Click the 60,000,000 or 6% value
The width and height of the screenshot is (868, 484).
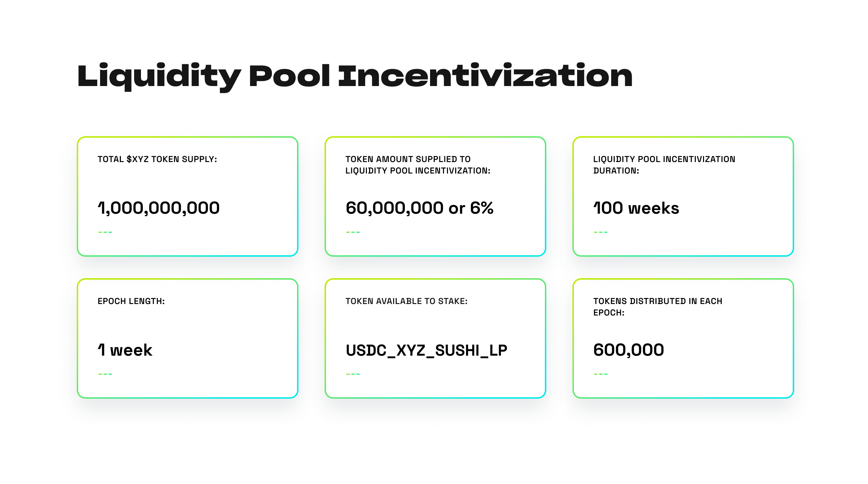[x=420, y=208]
